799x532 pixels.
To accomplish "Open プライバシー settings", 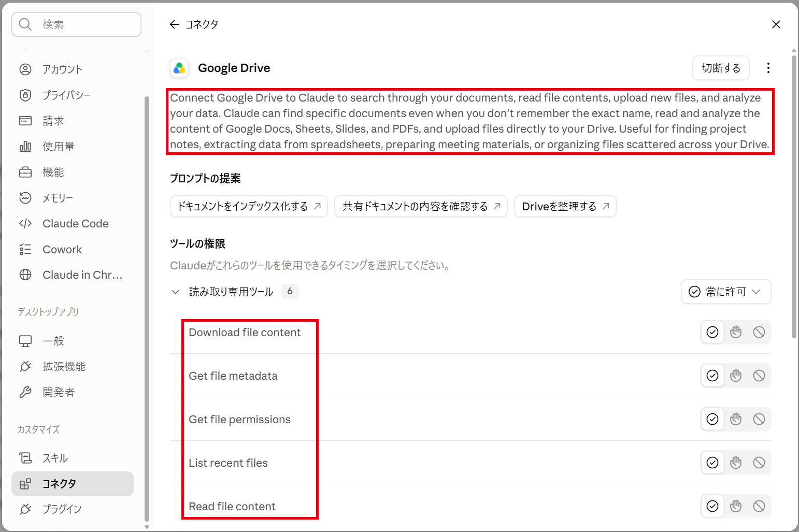I will point(73,95).
